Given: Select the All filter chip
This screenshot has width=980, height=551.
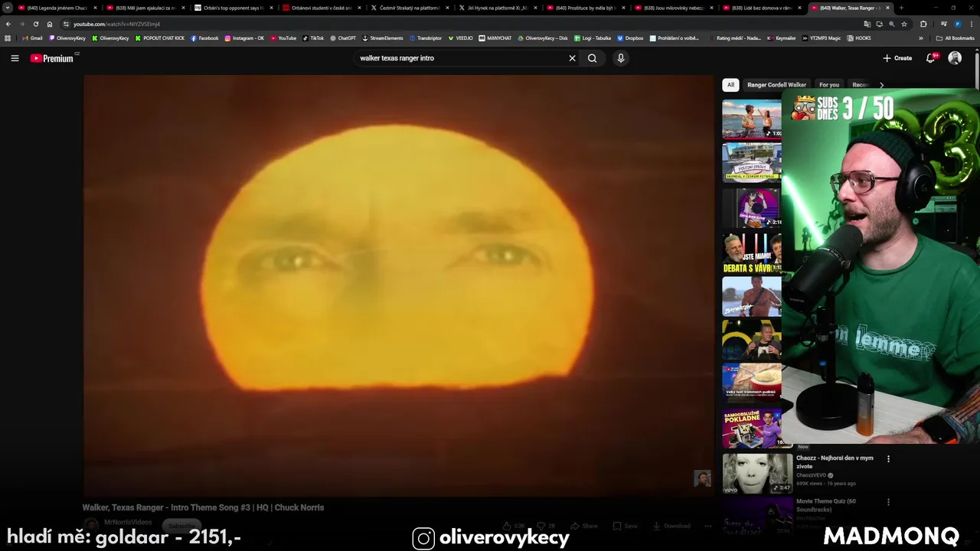Looking at the screenshot, I should pos(730,85).
